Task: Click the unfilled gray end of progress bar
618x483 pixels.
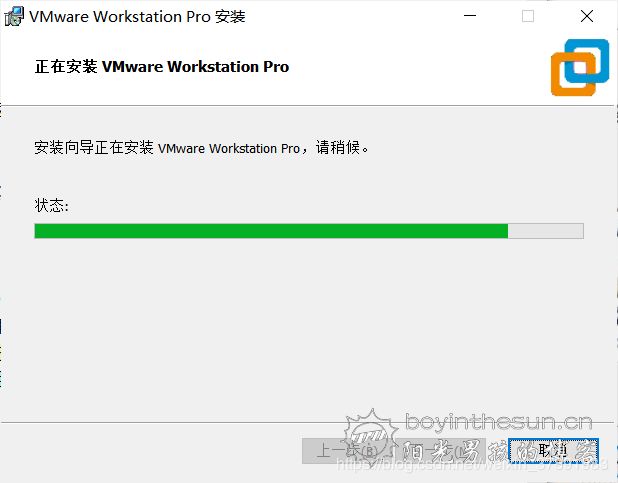Action: tap(545, 231)
